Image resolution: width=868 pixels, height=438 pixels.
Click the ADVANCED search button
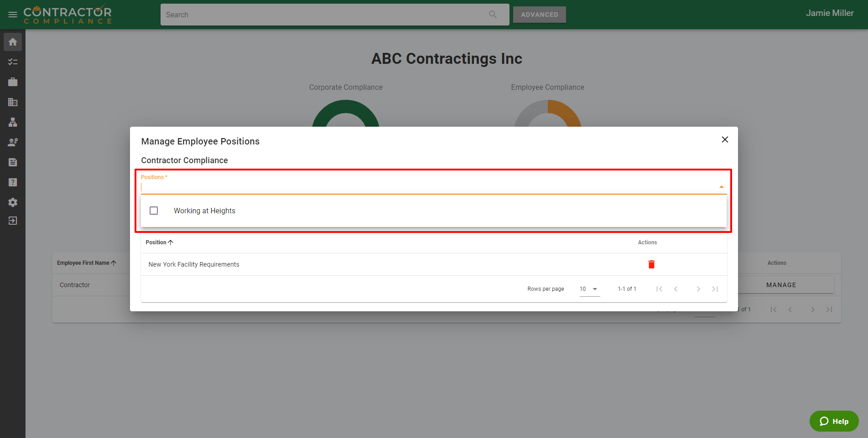pyautogui.click(x=539, y=15)
